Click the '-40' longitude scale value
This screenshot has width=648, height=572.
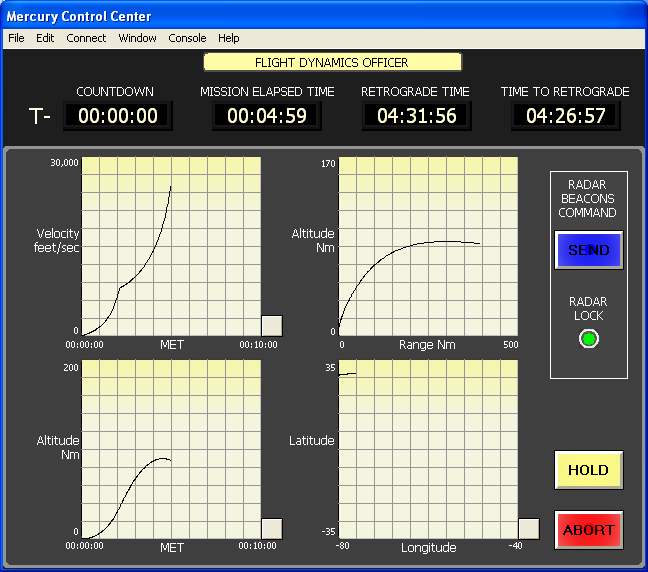[515, 546]
